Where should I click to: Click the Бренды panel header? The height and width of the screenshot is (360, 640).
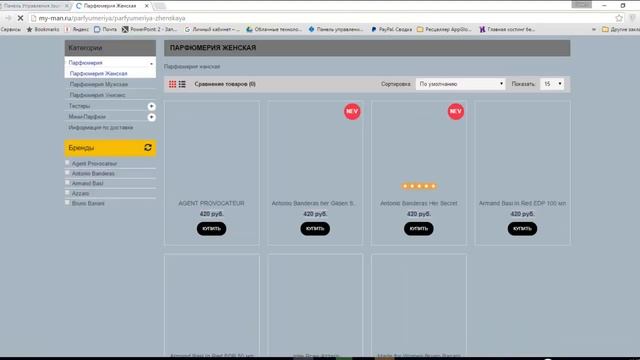(x=110, y=148)
